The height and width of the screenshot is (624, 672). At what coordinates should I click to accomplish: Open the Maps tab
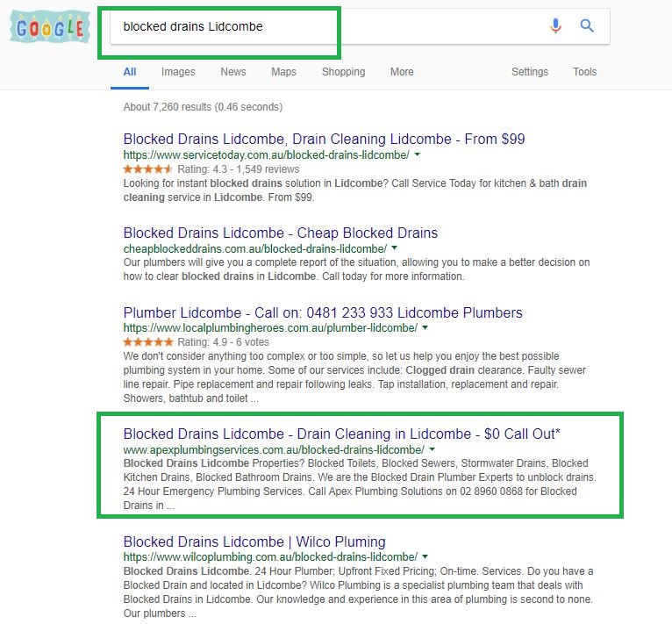point(283,72)
